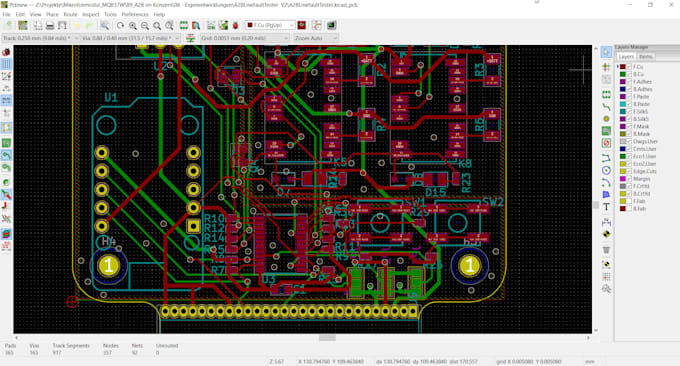Toggle F.SilkS layer visibility checkbox

pos(629,111)
